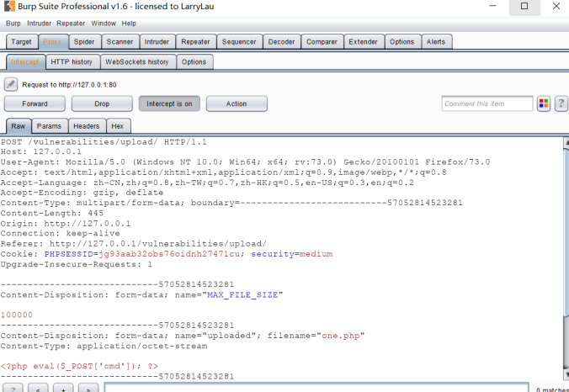Viewport: 569px width, 392px height.
Task: Click the Burp Suite logo icon in title bar
Action: [x=9, y=6]
